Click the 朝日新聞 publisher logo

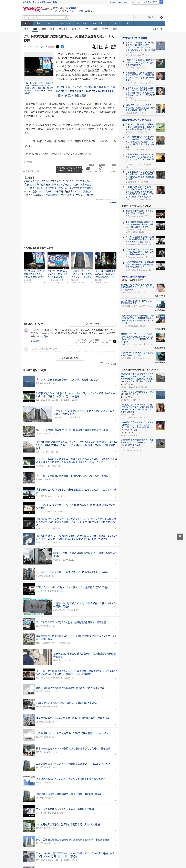pyautogui.click(x=104, y=47)
